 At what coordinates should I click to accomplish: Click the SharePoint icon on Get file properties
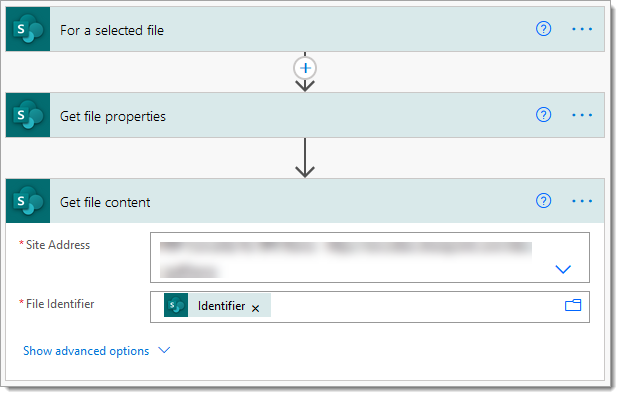(28, 115)
